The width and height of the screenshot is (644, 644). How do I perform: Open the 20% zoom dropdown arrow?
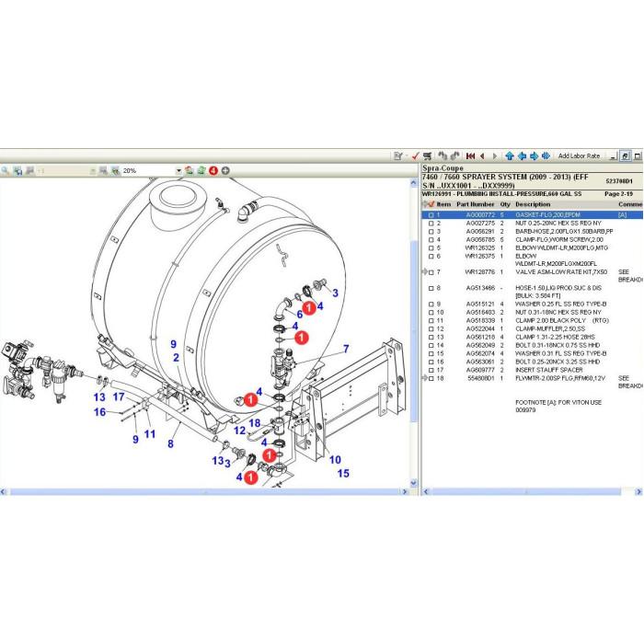(178, 171)
